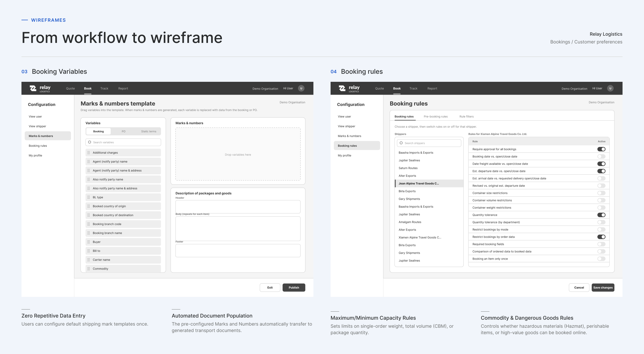Screen dimensions: 644x354
Task: Select the PO variables tab
Action: click(123, 131)
